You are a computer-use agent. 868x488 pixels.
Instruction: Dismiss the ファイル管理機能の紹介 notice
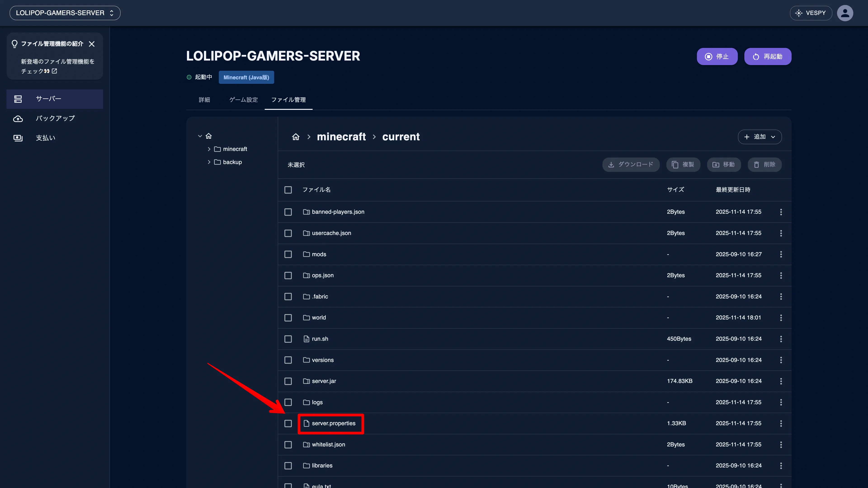click(x=92, y=44)
